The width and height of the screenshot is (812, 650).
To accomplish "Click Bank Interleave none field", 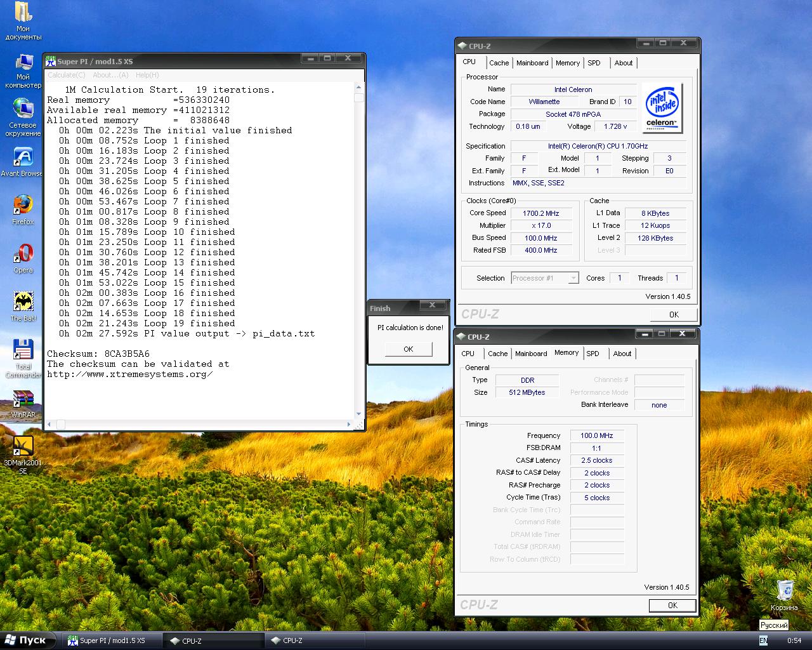I will click(x=659, y=405).
